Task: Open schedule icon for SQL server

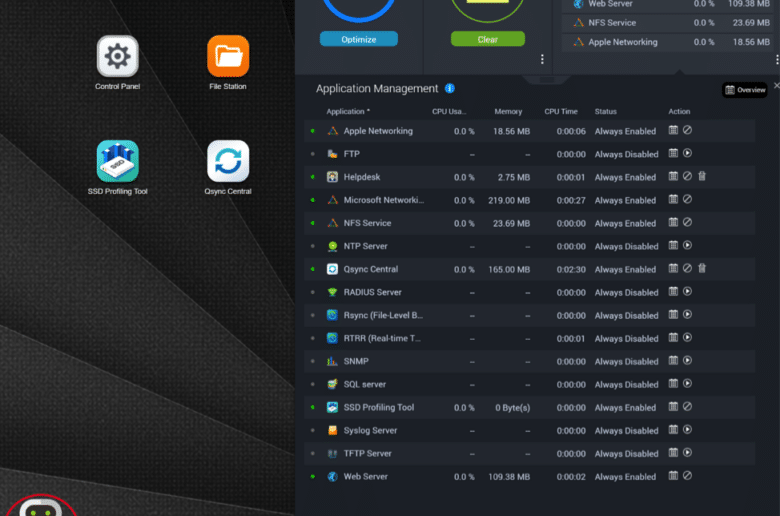Action: pyautogui.click(x=673, y=384)
